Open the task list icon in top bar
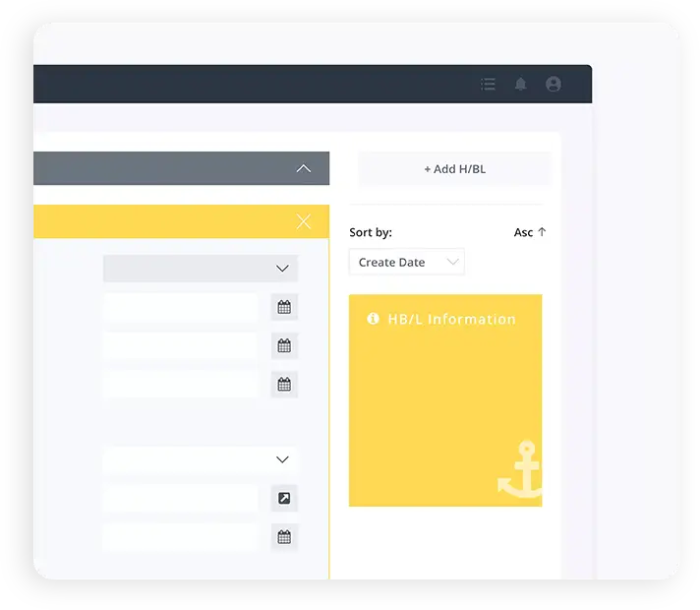The image size is (700, 610). coord(488,85)
